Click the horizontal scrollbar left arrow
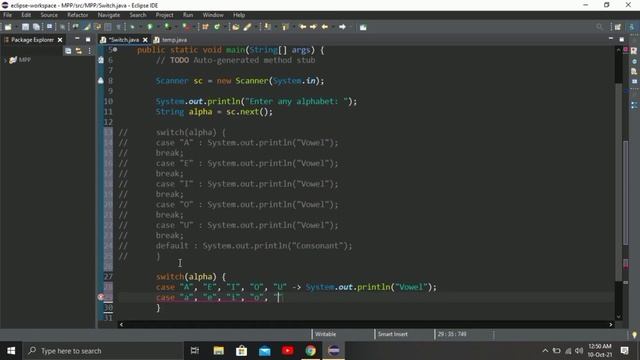This screenshot has height=360, width=640. (121, 324)
